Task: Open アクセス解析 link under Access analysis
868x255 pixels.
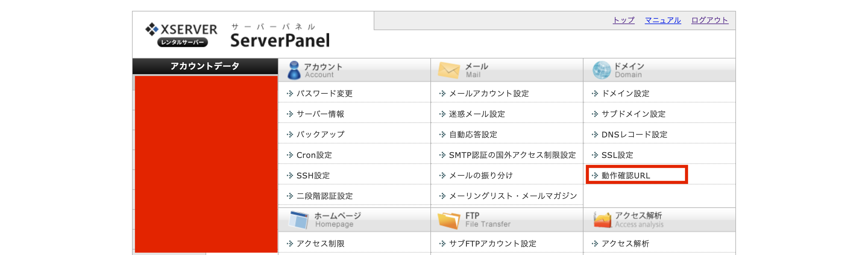Action: [x=625, y=244]
